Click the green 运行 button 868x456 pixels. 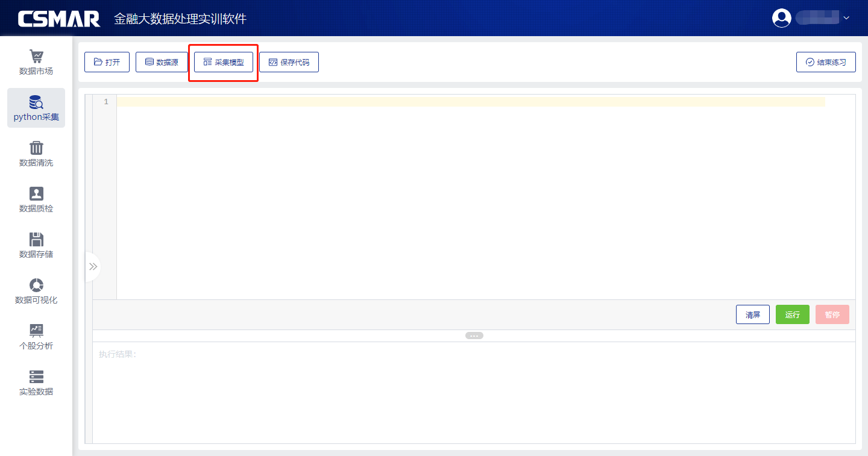point(792,314)
